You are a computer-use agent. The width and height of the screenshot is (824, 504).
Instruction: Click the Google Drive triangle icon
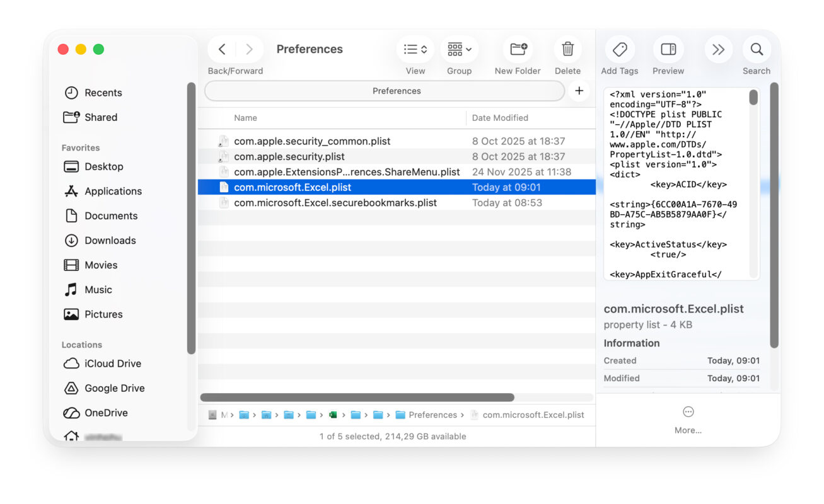(x=71, y=388)
